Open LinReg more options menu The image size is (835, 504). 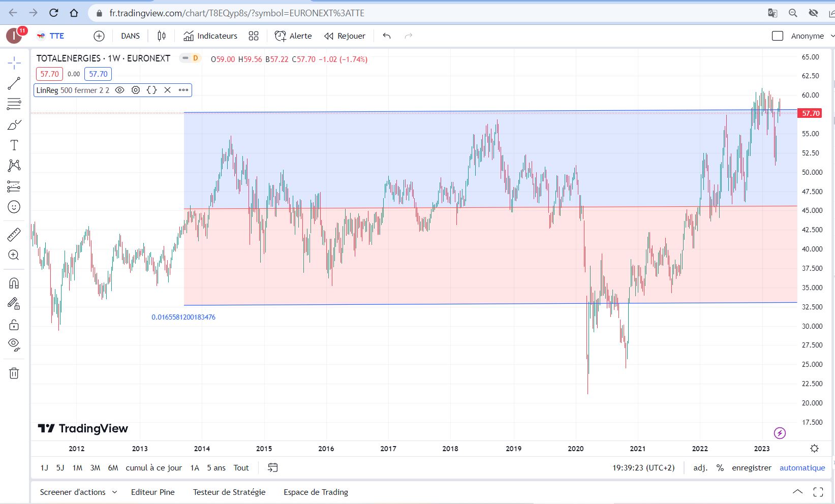click(x=183, y=90)
